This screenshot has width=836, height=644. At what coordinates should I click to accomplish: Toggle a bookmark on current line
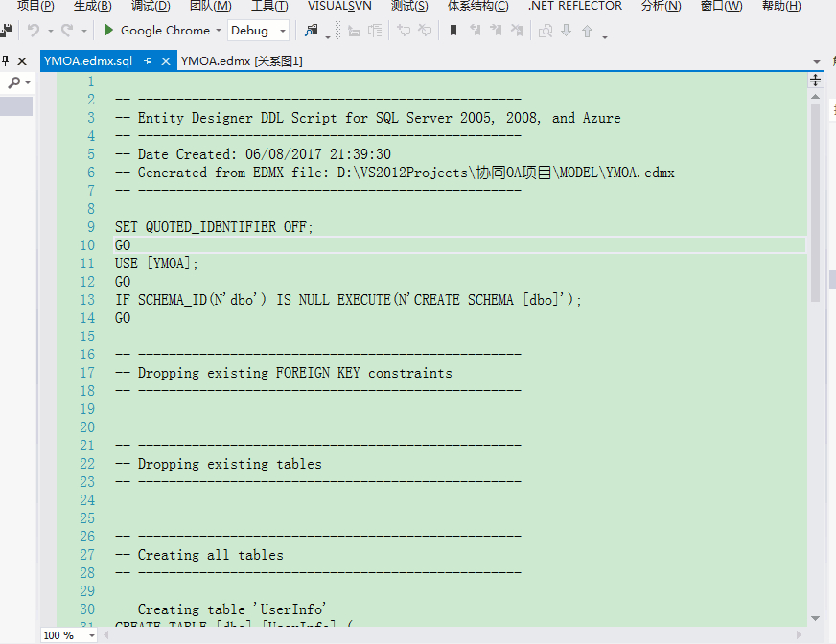[x=453, y=31]
